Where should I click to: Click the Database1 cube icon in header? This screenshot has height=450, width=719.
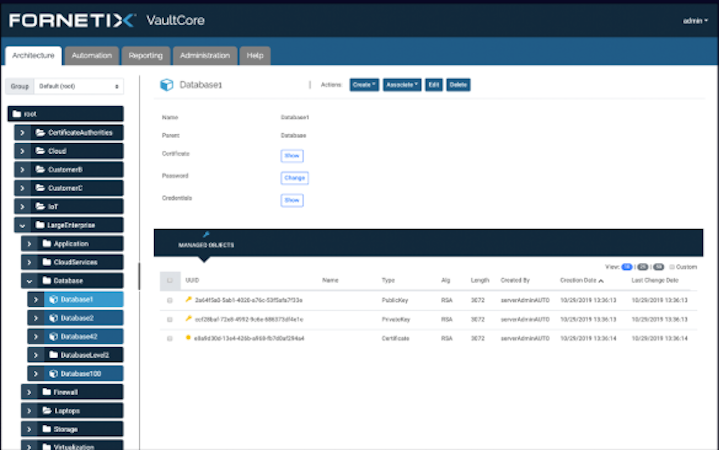click(166, 85)
